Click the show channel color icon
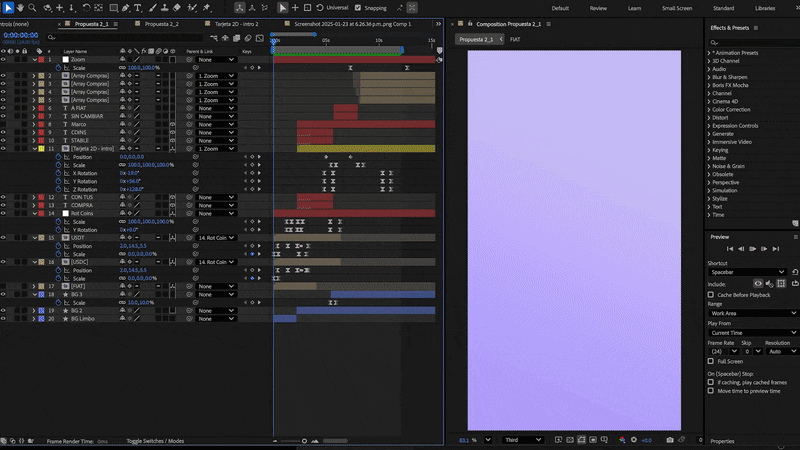 coord(622,440)
